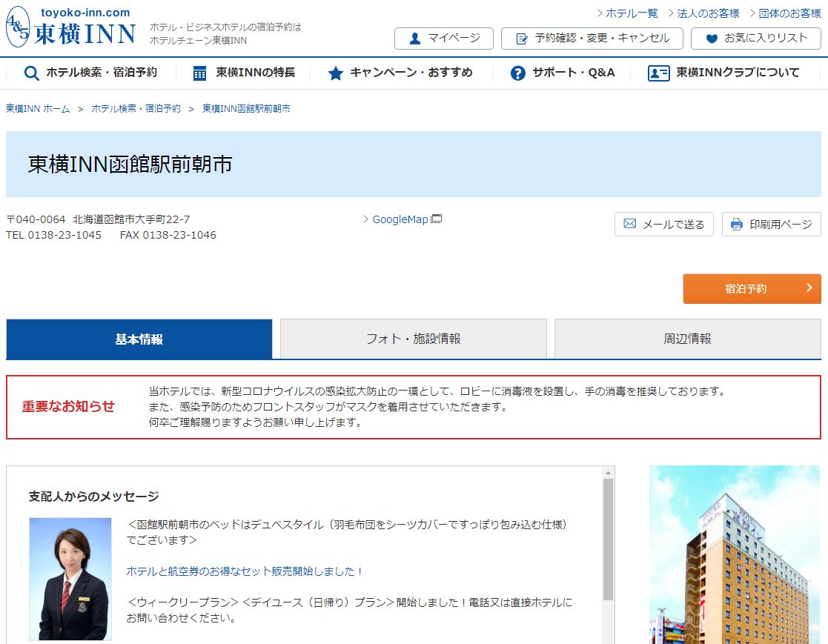The width and height of the screenshot is (828, 644).
Task: Open 法人のお客様 link
Action: 708,13
